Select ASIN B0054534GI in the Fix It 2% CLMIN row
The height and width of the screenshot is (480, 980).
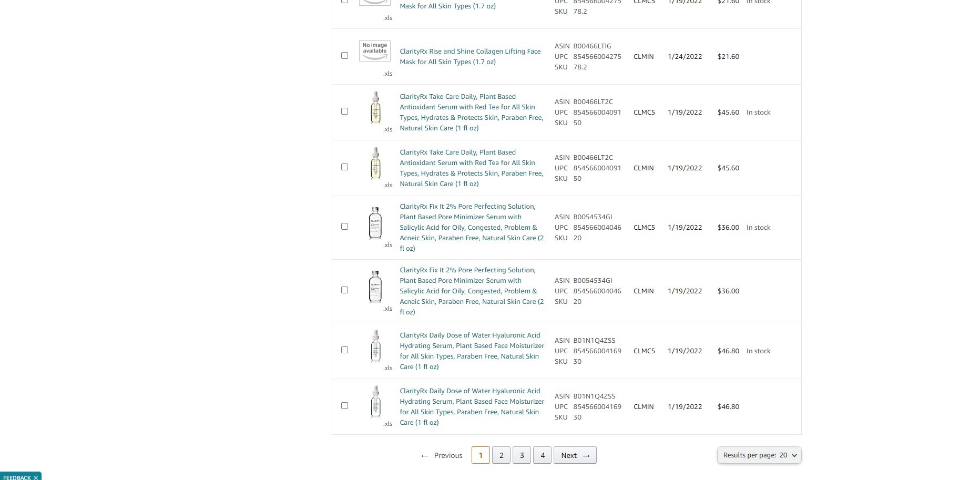tap(593, 280)
